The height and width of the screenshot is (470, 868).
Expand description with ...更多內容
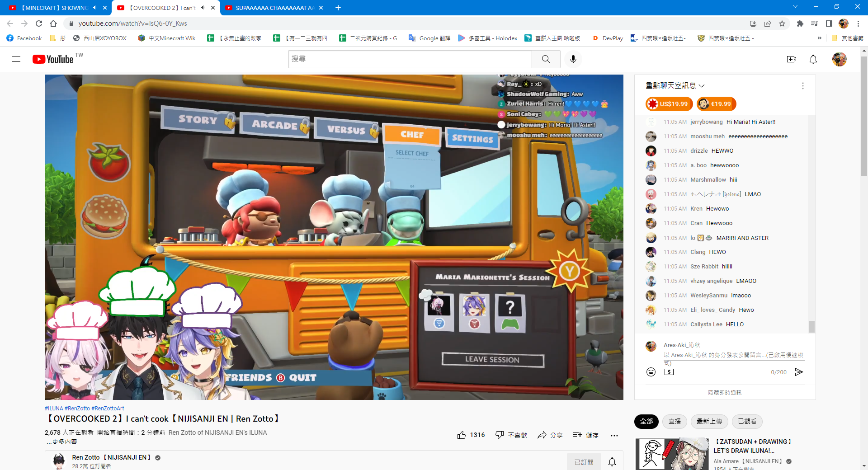[x=62, y=442]
